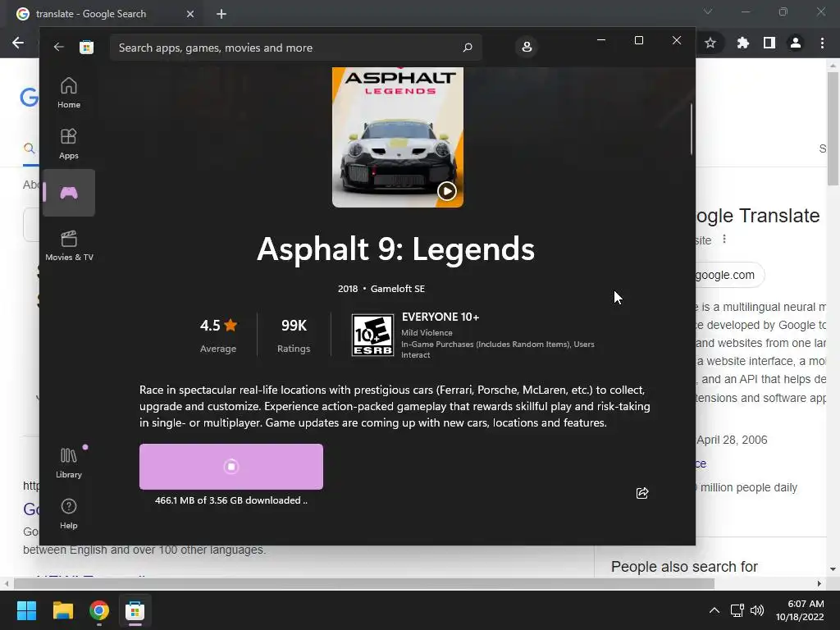The width and height of the screenshot is (840, 630).
Task: Bookmark this page with the star icon
Action: (x=710, y=43)
